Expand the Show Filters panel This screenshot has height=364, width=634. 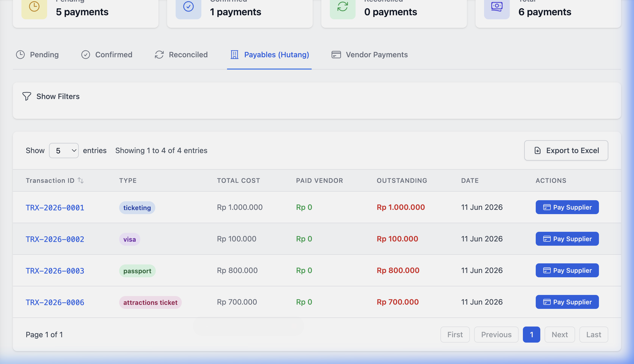click(51, 96)
